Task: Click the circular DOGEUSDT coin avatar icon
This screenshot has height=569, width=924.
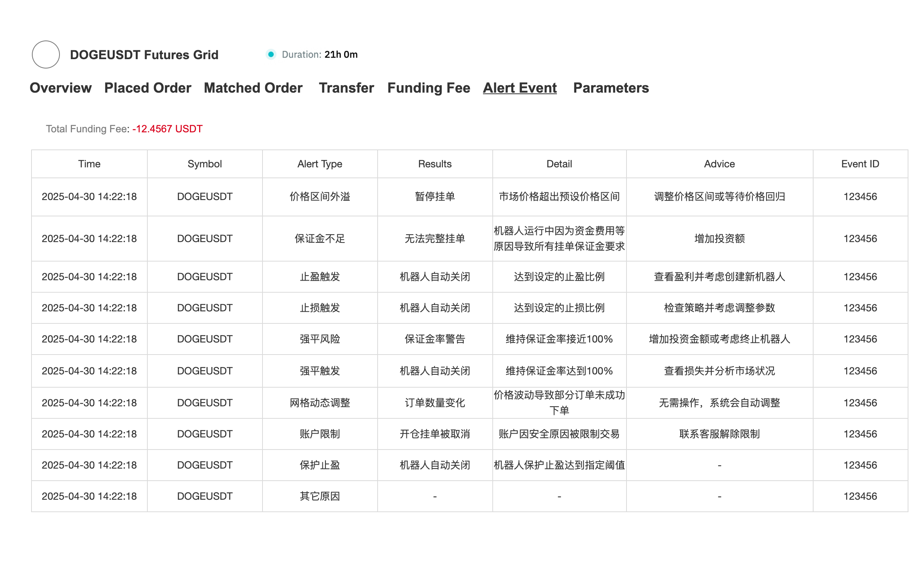Action: tap(46, 54)
